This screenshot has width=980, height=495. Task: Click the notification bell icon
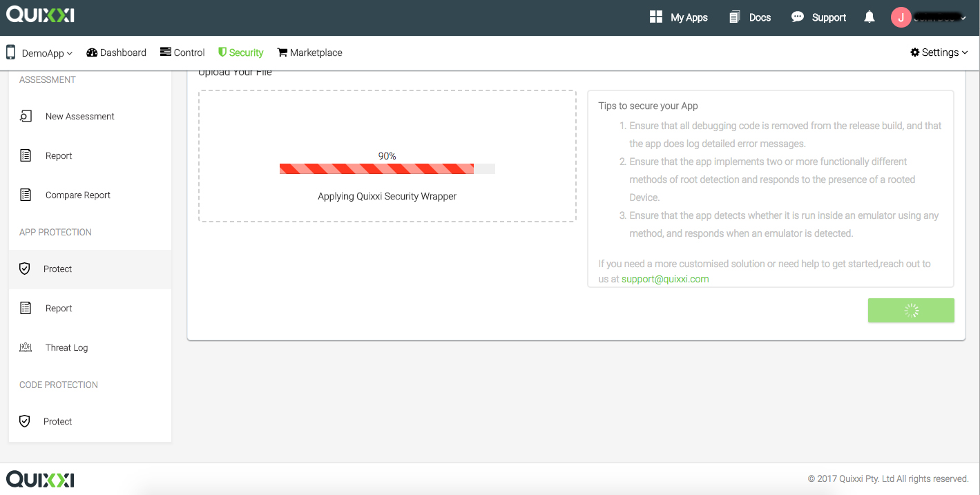[x=869, y=17]
